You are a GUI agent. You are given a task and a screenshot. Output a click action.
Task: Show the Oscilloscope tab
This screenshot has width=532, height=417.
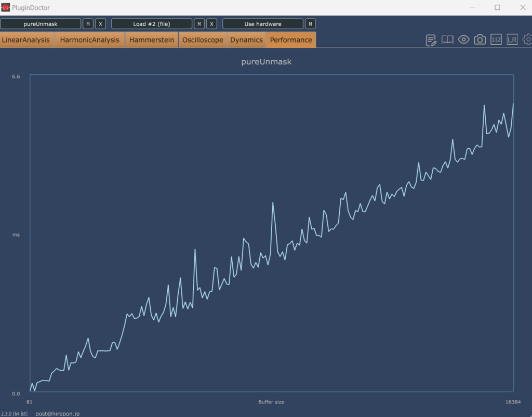203,40
